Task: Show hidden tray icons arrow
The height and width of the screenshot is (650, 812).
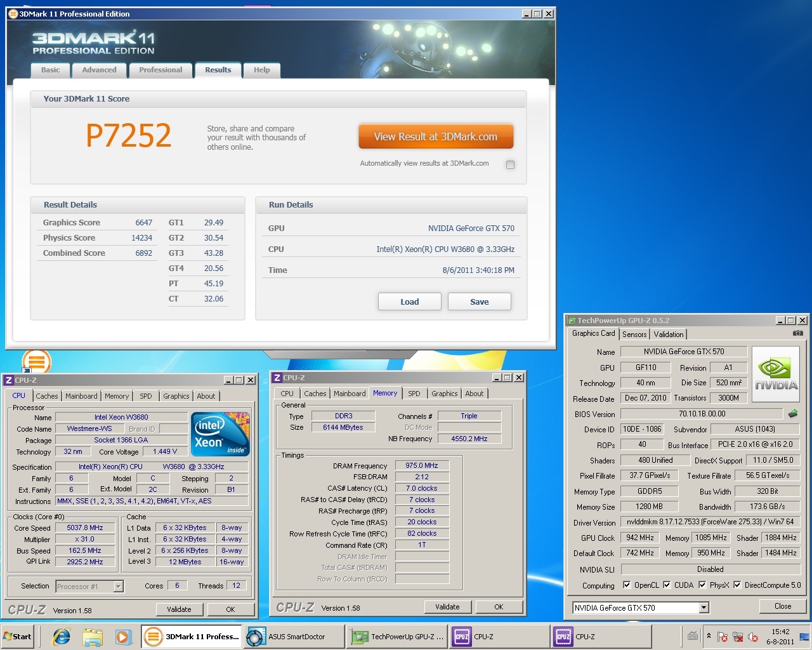Action: (x=709, y=636)
